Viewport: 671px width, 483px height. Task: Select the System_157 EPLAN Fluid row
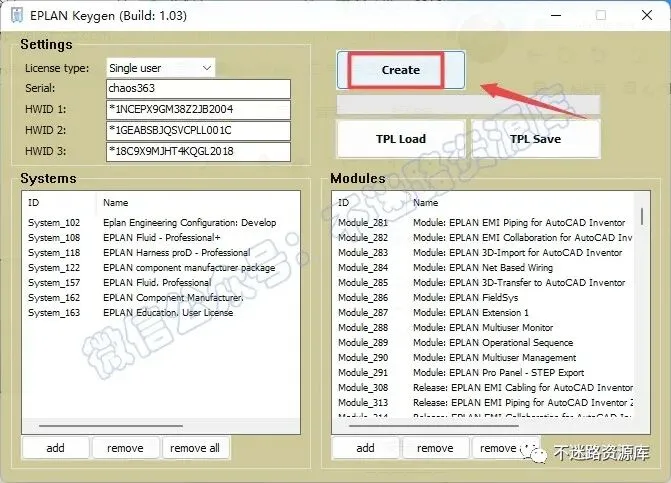point(160,283)
